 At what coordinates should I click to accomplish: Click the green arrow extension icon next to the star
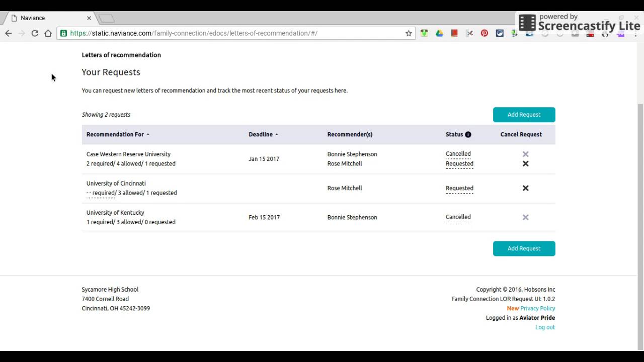pos(424,33)
